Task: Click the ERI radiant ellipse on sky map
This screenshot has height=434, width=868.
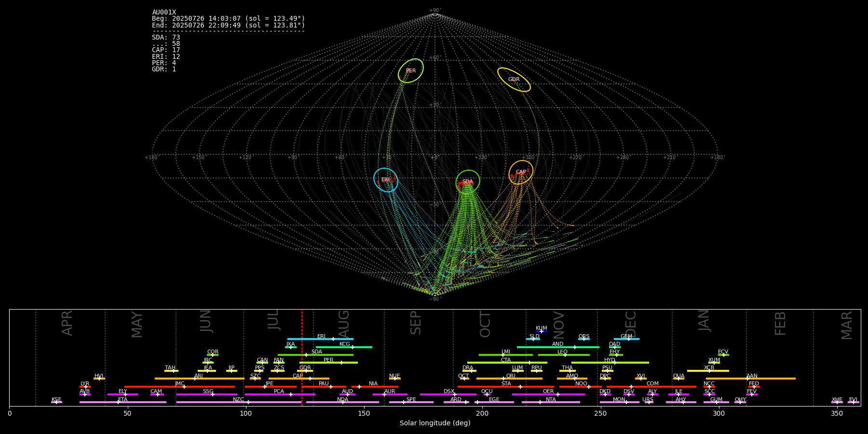Action: tap(386, 180)
